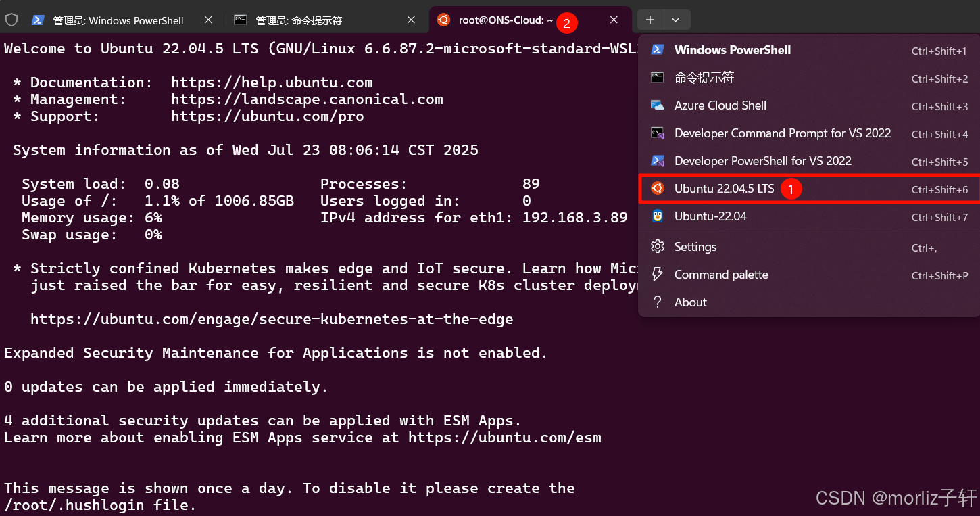Choose Windows PowerShell from profile menu
This screenshot has height=516, width=980.
(809, 50)
